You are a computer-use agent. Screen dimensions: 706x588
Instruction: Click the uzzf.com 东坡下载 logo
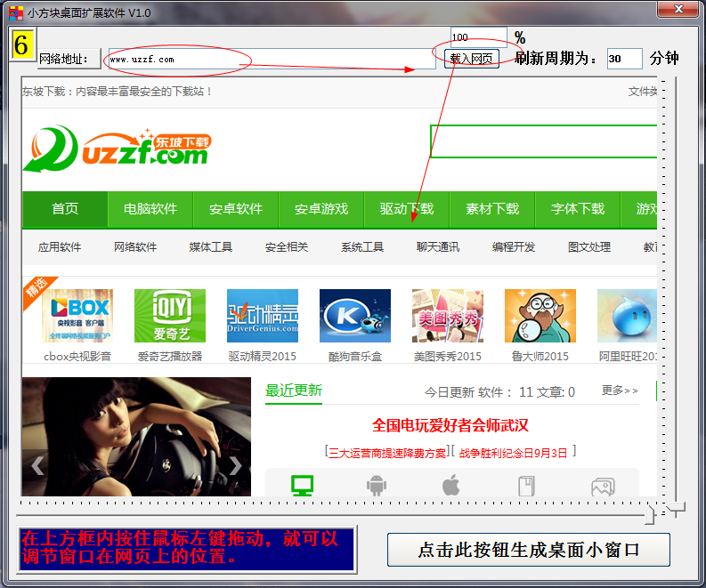click(x=117, y=149)
